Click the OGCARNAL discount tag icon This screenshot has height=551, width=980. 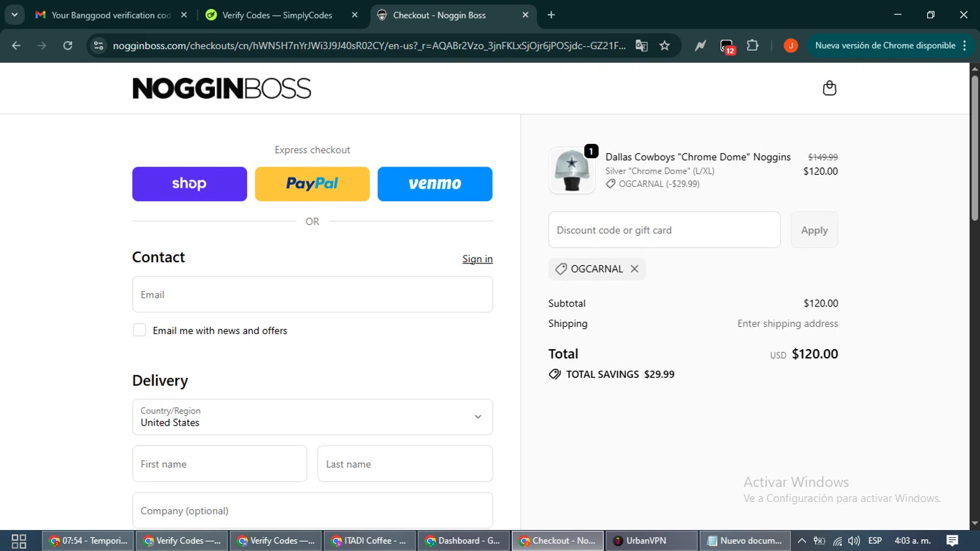[561, 269]
